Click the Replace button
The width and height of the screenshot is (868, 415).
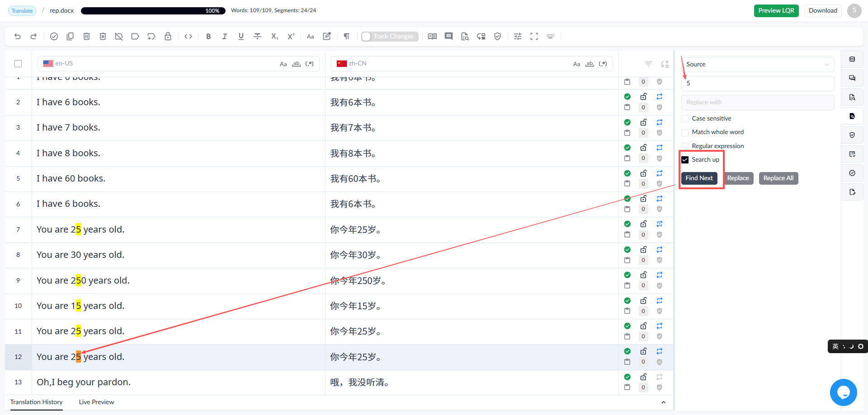click(738, 178)
